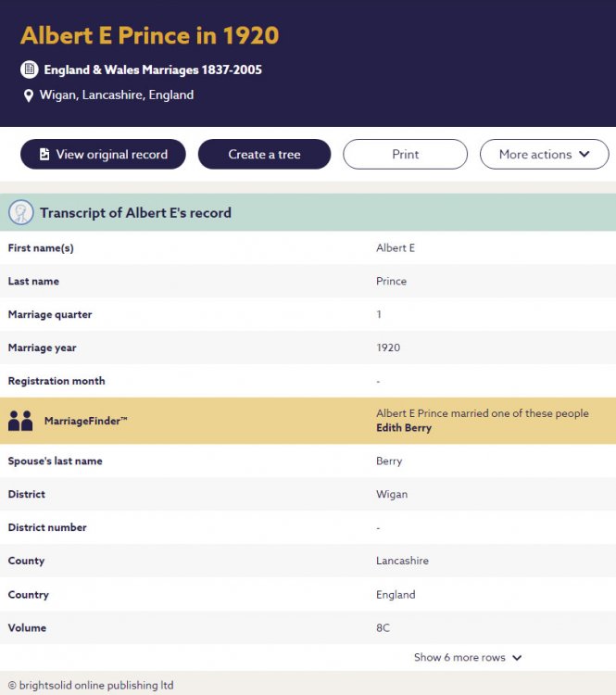Screen dimensions: 616x695
Task: Click the record set document icon
Action: (30, 69)
